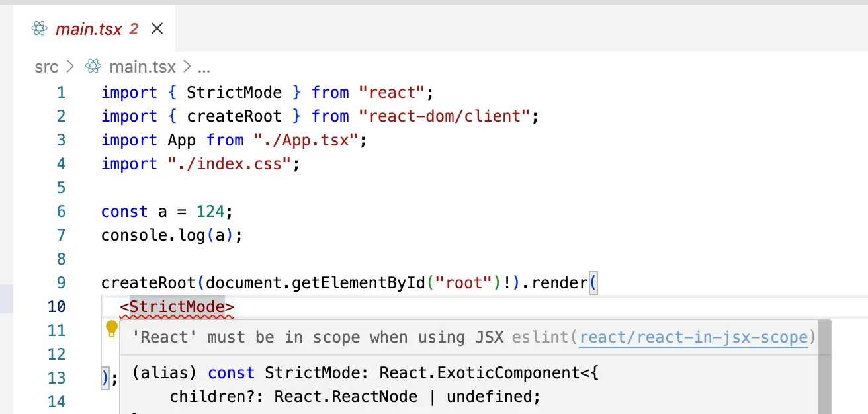Expand the breadcrumb ellipsis symbol list

click(203, 67)
